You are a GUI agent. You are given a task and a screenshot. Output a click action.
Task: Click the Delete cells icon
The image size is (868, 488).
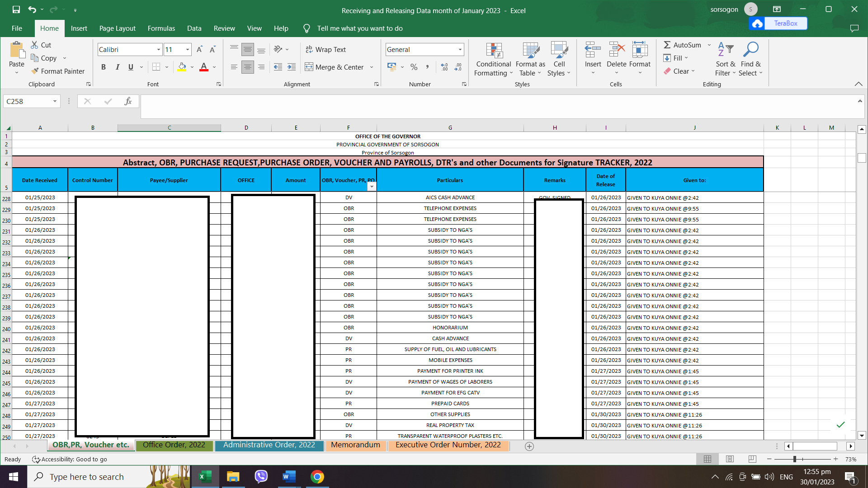tap(617, 50)
